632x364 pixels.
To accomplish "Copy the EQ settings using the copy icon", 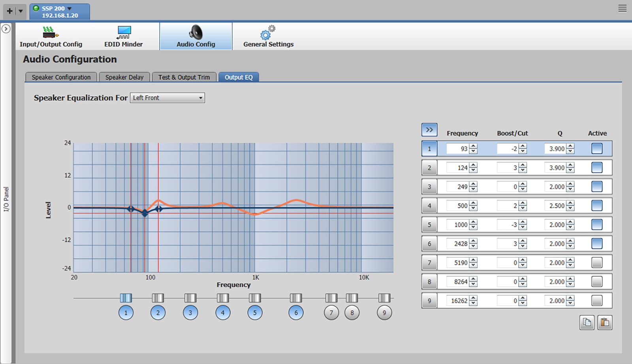I will tap(587, 323).
